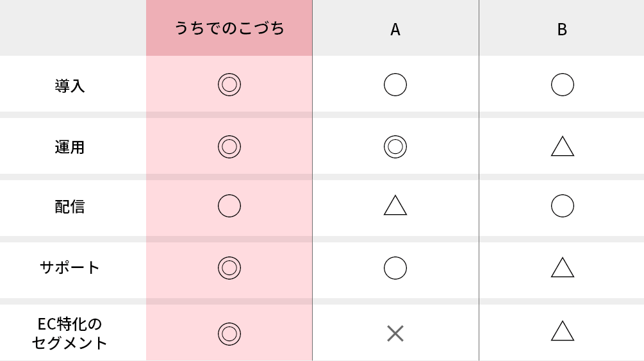Select the column A header
Screen dimensions: 644x361
coord(395,29)
